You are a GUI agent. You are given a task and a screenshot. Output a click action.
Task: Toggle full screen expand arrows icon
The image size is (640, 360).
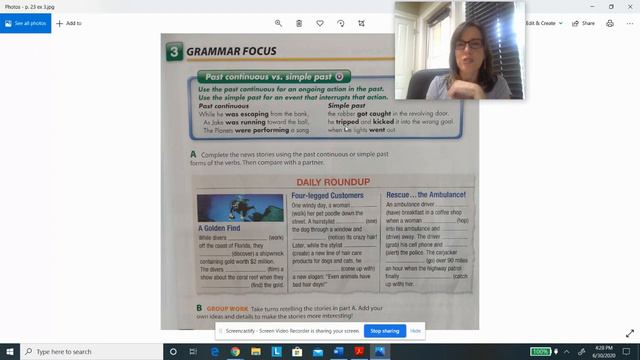pyautogui.click(x=630, y=333)
